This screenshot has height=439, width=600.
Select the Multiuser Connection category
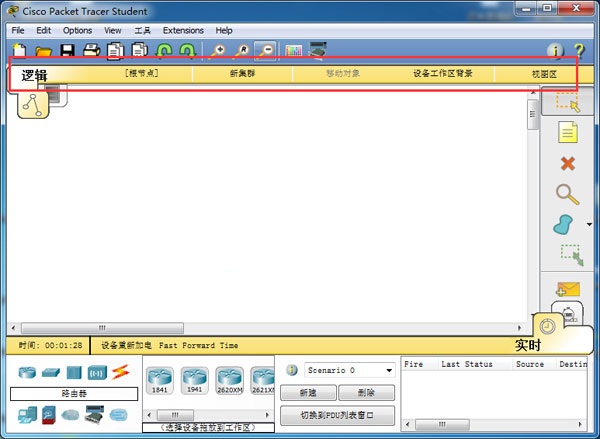click(118, 415)
